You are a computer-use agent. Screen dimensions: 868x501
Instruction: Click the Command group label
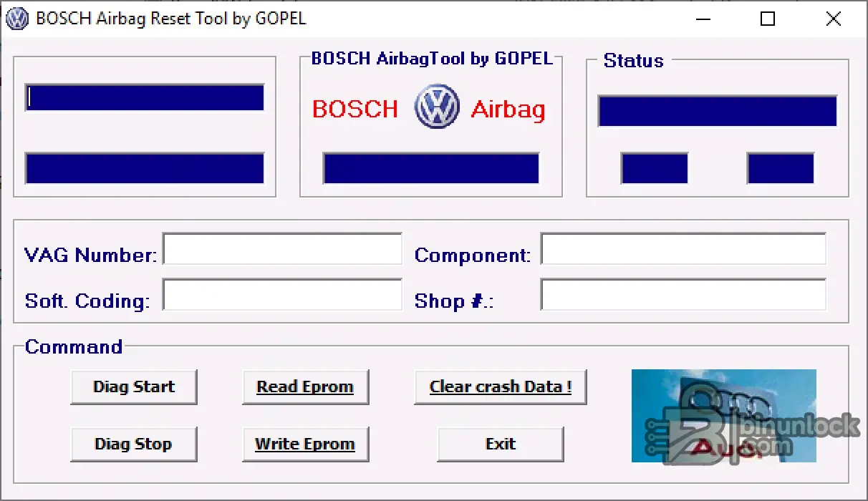pos(74,347)
